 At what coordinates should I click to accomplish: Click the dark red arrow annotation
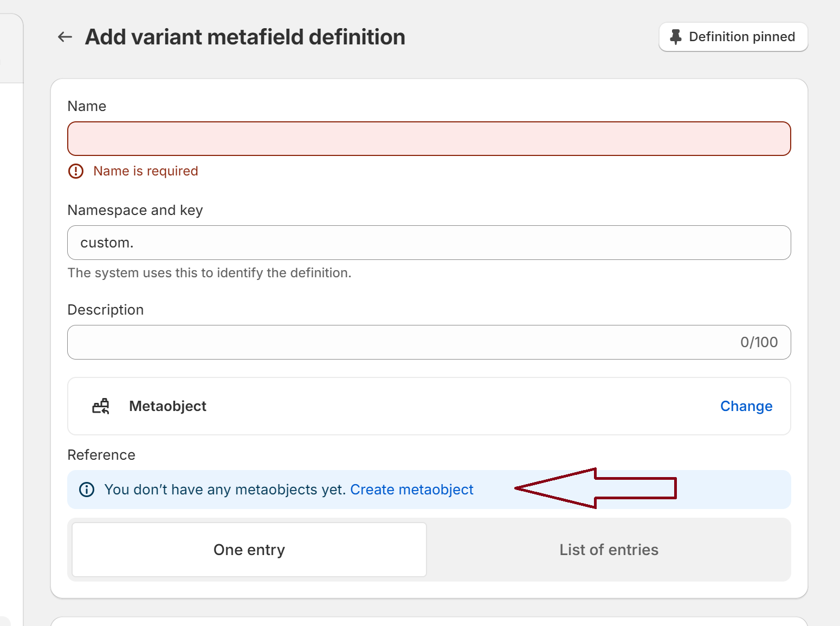pyautogui.click(x=595, y=488)
